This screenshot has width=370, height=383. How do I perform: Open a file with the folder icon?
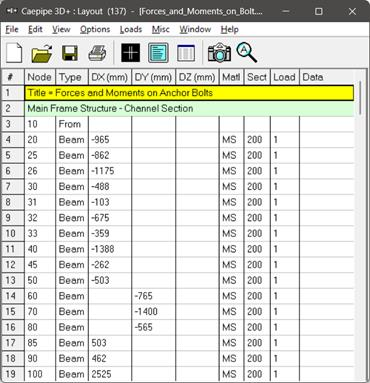pos(42,53)
